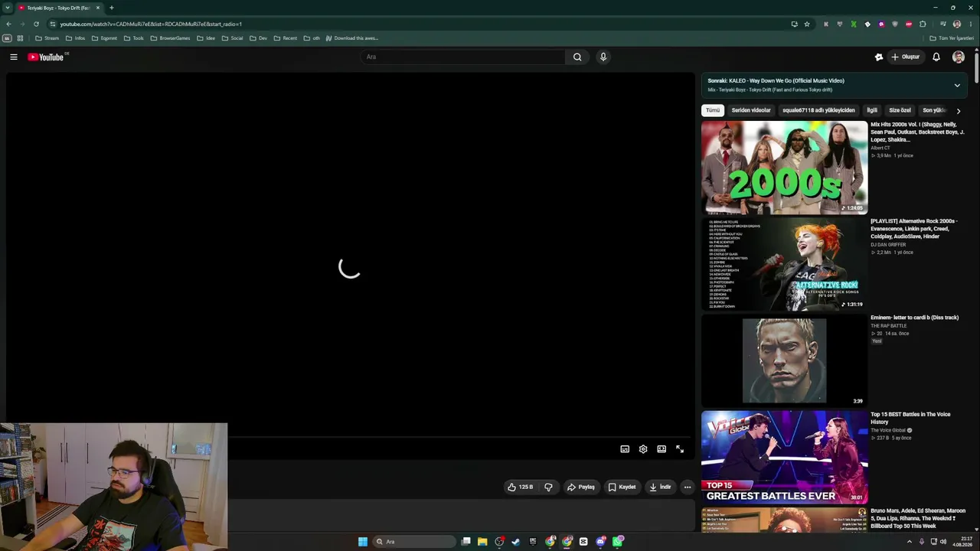The width and height of the screenshot is (980, 551).
Task: Download the video using İndir
Action: click(x=660, y=487)
